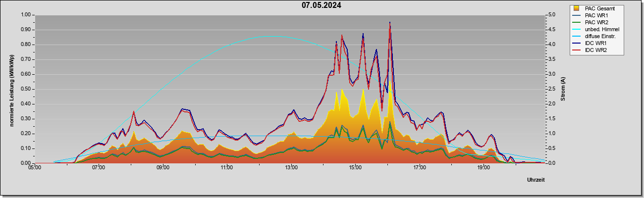Click the dark blue IDC WR1 legend marker

click(577, 43)
